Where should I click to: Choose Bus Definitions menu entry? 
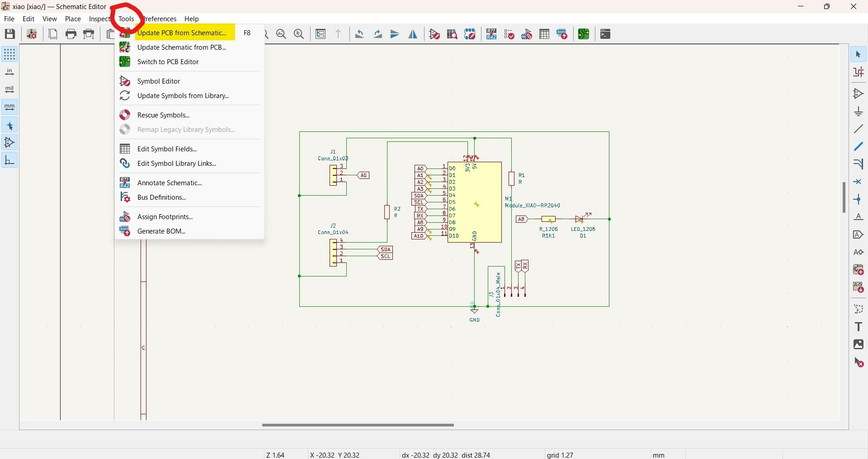189,198
